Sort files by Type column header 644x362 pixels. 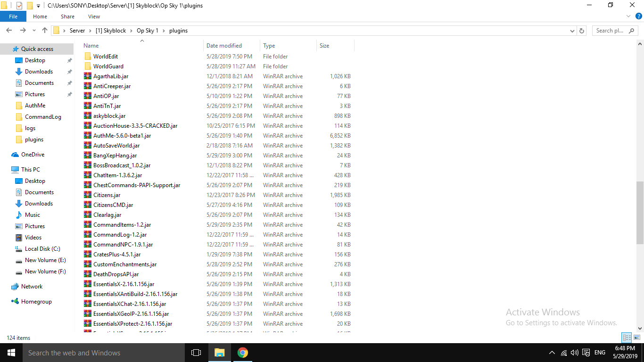[269, 46]
